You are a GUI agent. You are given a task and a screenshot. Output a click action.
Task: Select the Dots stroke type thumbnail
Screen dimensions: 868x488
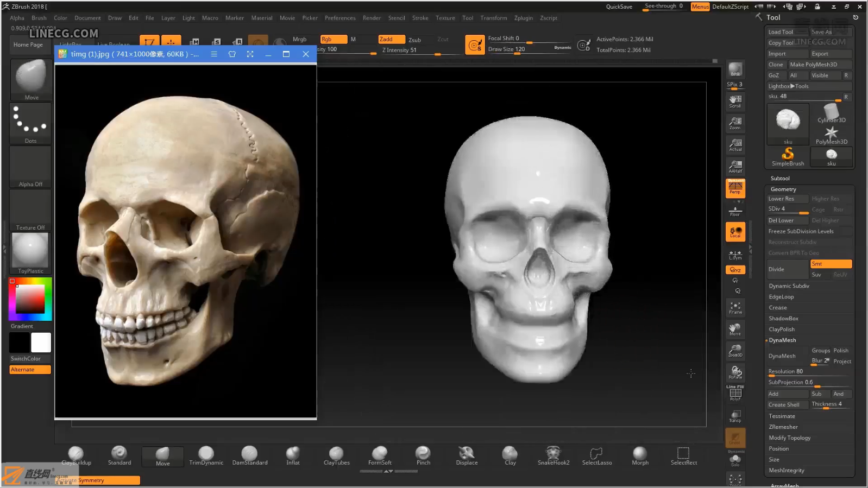[31, 124]
